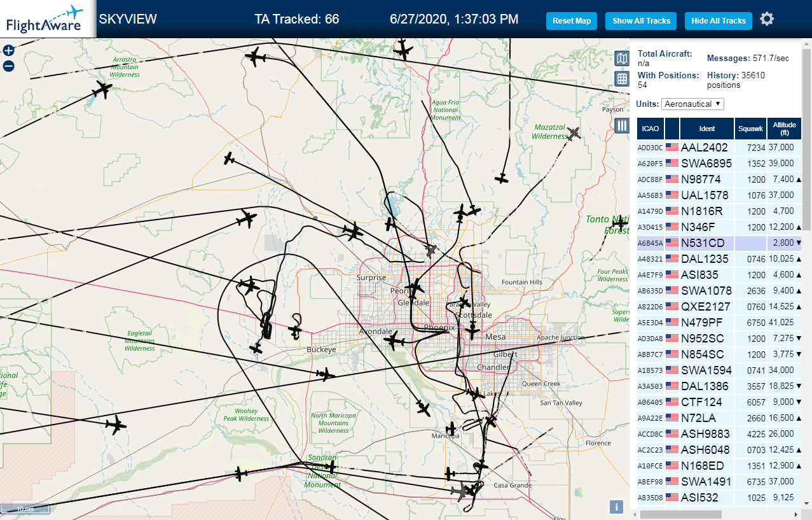Image resolution: width=812 pixels, height=520 pixels.
Task: Select the UAL1578 aircraft row
Action: 720,195
